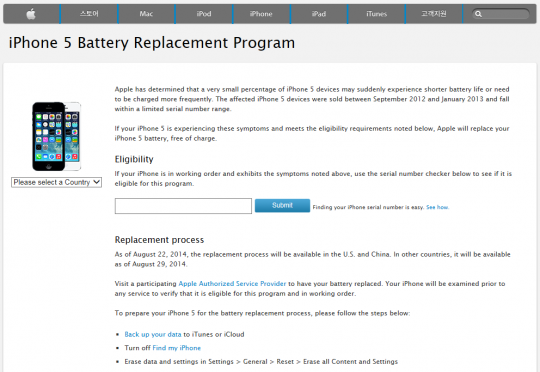Go to the iTunes section
540x372 pixels.
(x=376, y=14)
